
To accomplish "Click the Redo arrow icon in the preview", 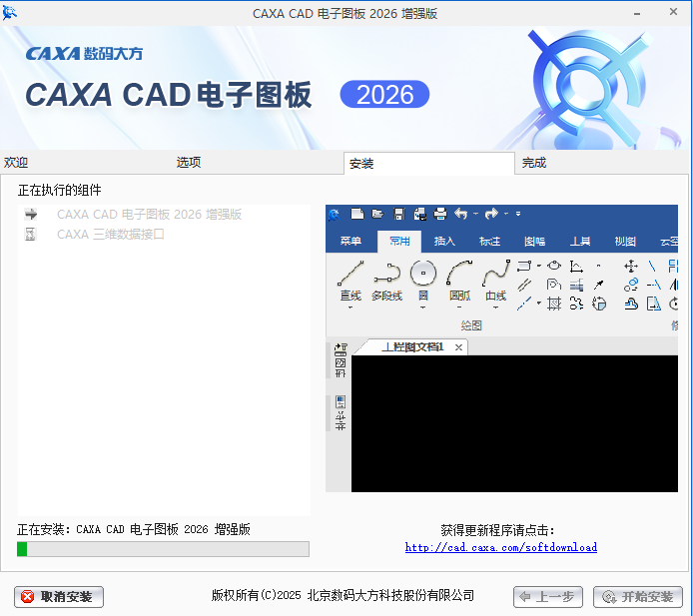I will click(x=491, y=214).
